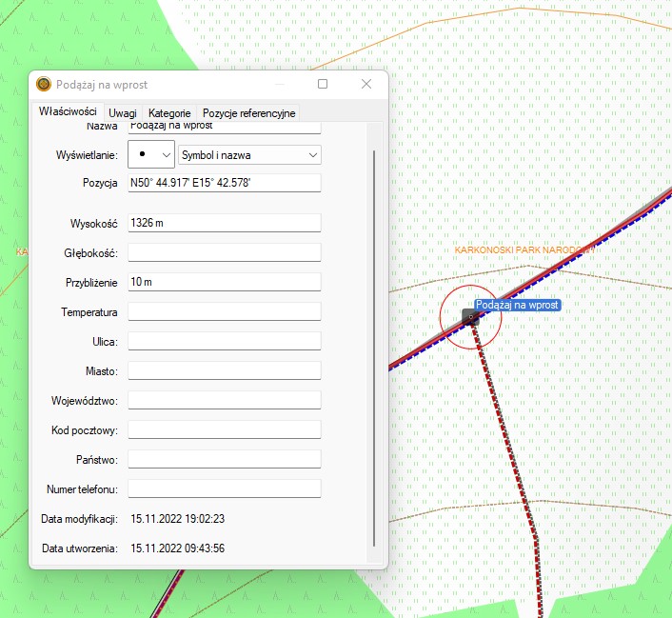672x618 pixels.
Task: Maximize the waypoint properties dialog
Action: [x=323, y=84]
